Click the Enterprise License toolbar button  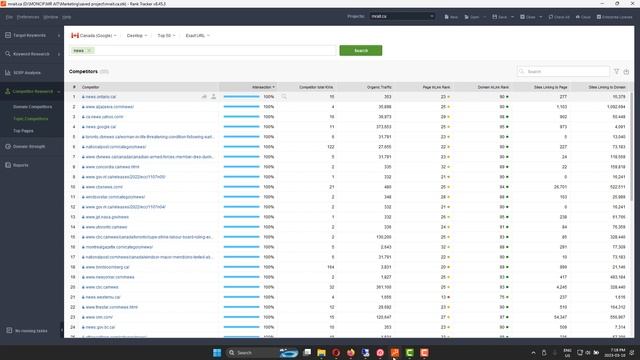click(614, 17)
